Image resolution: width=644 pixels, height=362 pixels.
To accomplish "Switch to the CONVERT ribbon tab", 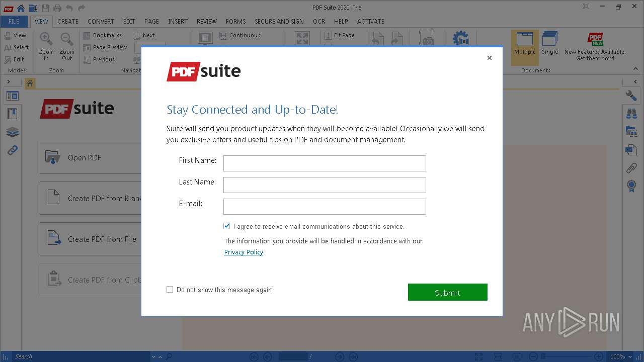I will [x=101, y=21].
